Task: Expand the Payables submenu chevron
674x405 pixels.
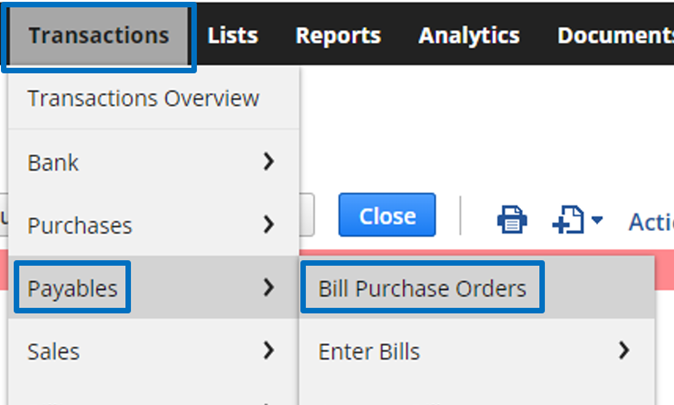Action: (269, 287)
